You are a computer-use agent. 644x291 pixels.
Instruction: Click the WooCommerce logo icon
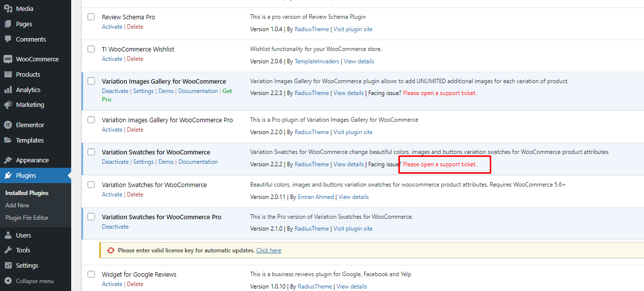click(8, 59)
